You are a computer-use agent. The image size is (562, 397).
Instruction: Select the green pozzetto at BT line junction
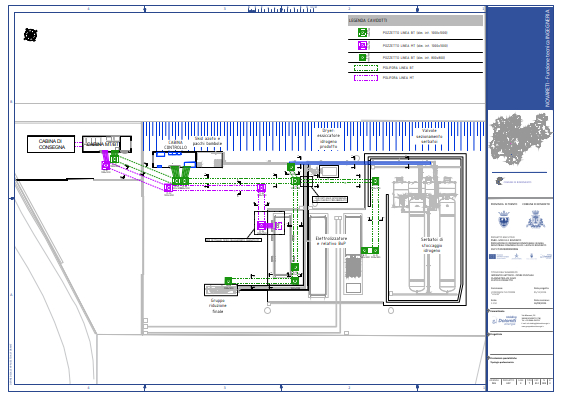pyautogui.click(x=295, y=181)
